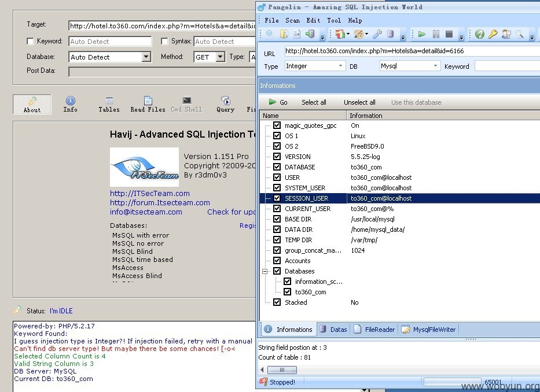Switch to the MysqlFileWriter tab
Screen dimensions: 540x392
tap(429, 330)
